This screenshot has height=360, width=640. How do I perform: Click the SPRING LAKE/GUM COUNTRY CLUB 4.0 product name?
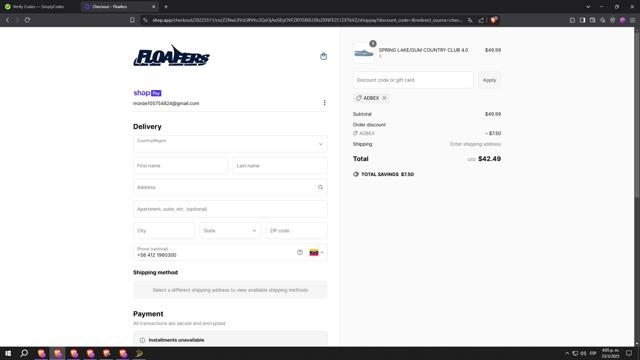click(423, 50)
